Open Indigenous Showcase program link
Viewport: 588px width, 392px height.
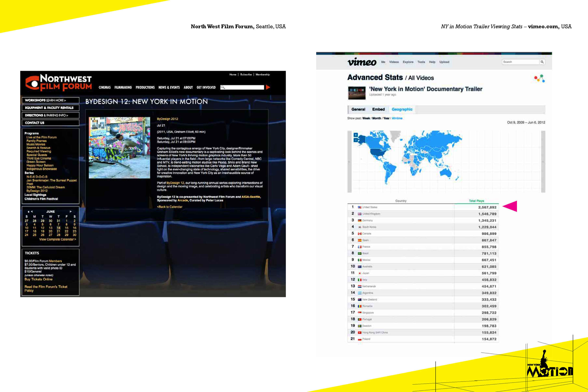pyautogui.click(x=41, y=169)
